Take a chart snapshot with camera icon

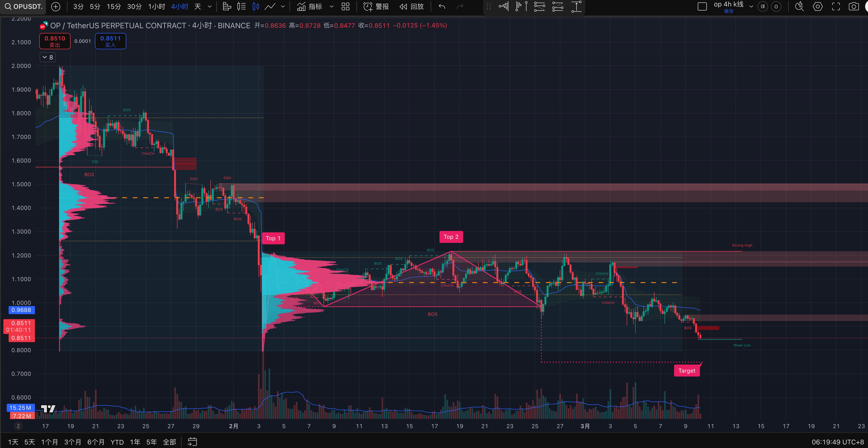tap(853, 6)
